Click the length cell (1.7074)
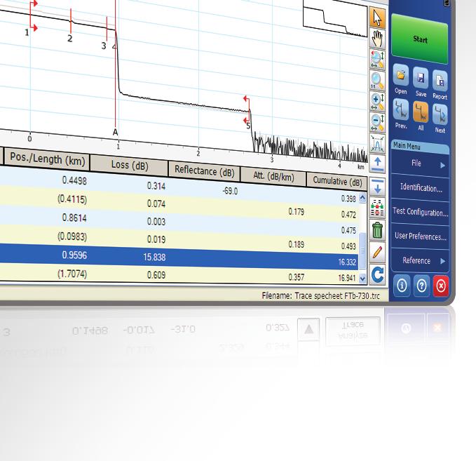 [72, 274]
